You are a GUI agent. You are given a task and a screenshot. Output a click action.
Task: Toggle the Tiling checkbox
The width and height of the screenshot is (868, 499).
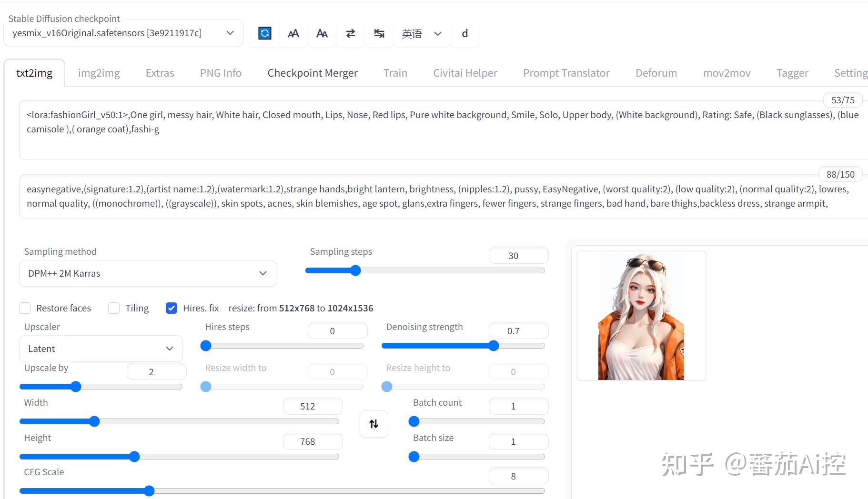coord(114,308)
